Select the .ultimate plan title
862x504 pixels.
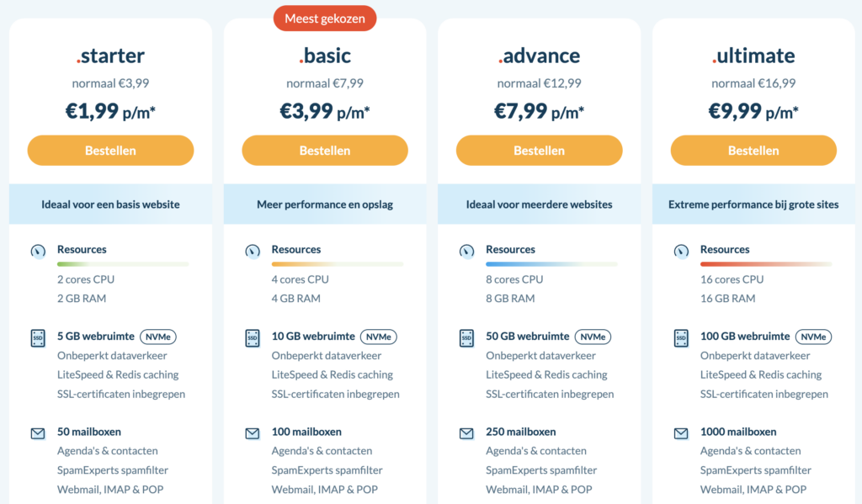coord(753,56)
